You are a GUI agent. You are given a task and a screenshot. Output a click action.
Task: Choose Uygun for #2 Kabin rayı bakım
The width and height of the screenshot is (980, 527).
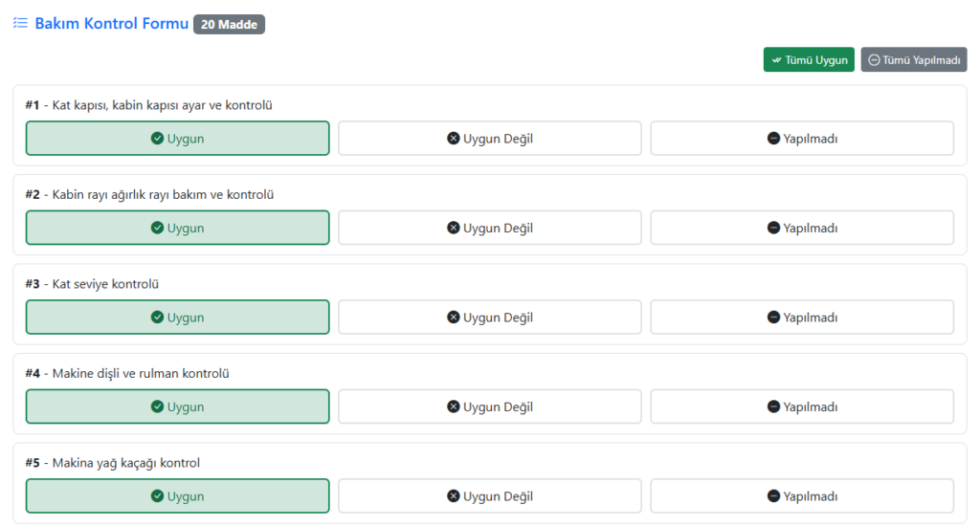[x=177, y=228]
